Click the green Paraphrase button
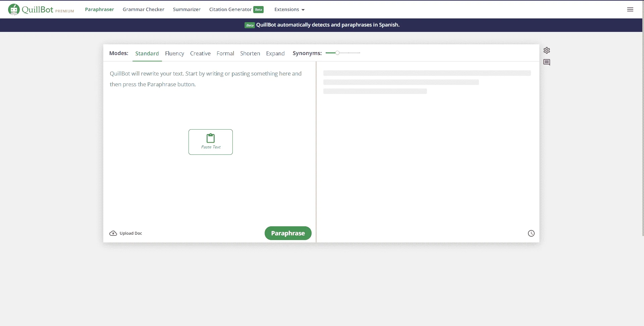 coord(288,233)
